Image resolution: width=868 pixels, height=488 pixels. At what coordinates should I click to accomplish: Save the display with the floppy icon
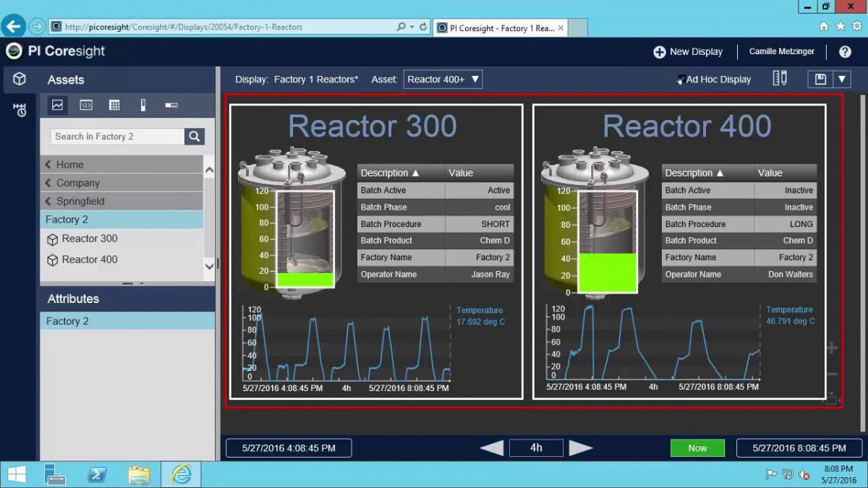[820, 80]
